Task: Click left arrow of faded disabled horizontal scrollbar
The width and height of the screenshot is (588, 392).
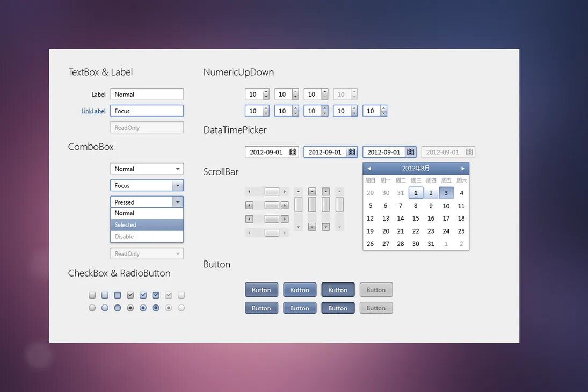Action: [249, 233]
